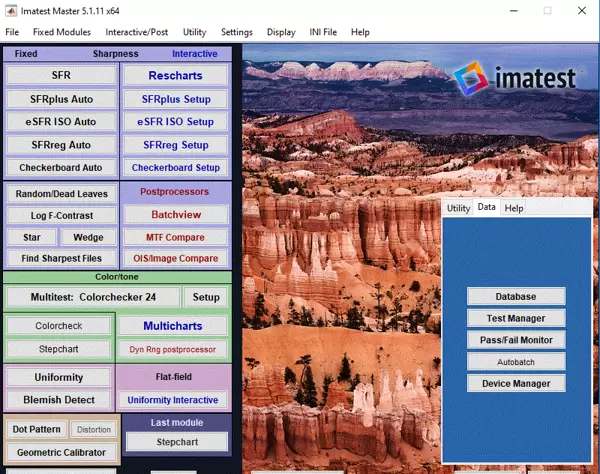This screenshot has height=474, width=600.
Task: Click the Setup button beside Multitest
Action: click(206, 297)
